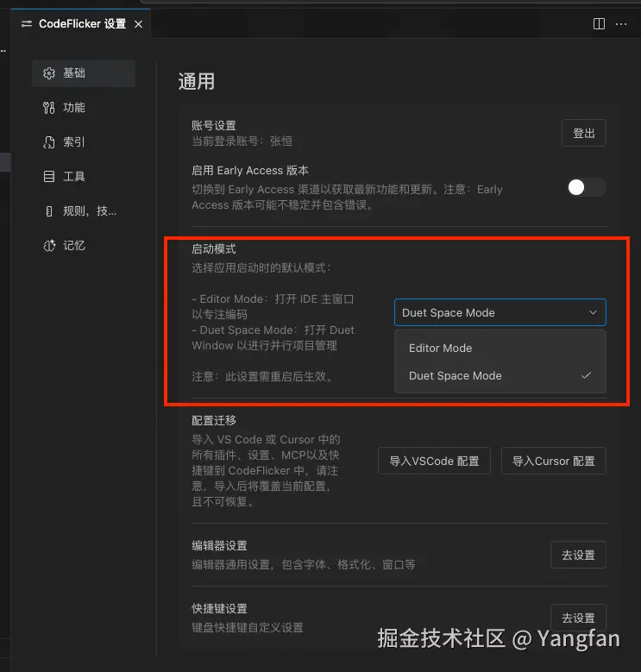Click the file icon beside 索引

(x=49, y=142)
